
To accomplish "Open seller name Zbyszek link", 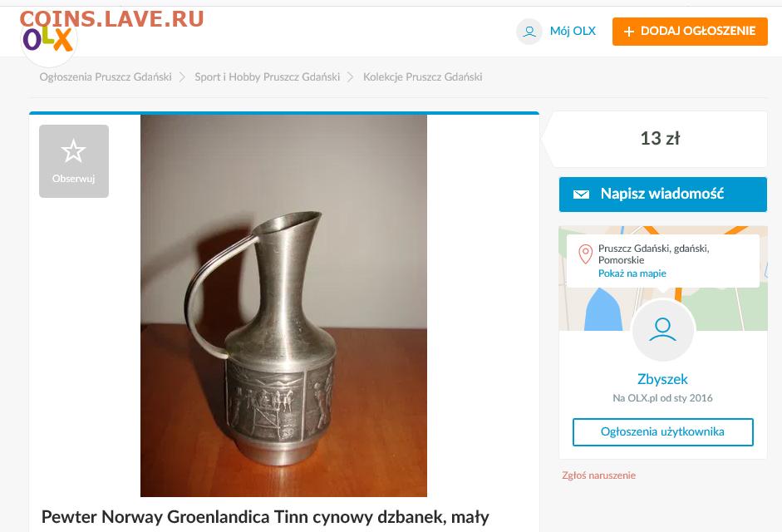I will pyautogui.click(x=662, y=379).
